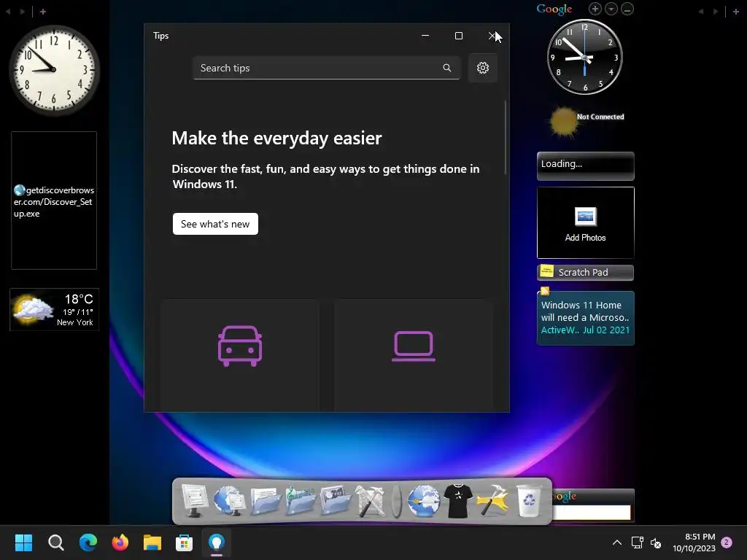Viewport: 747px width, 560px height.
Task: Open the network globe icon in dock
Action: click(x=229, y=500)
